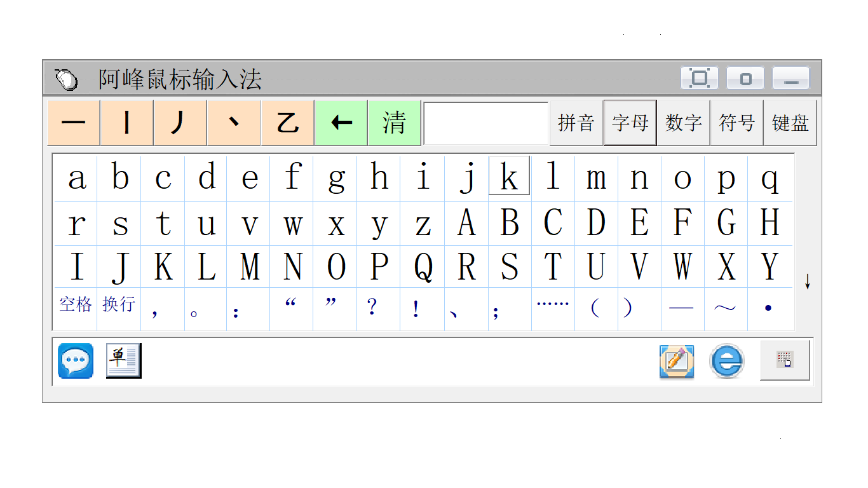
Task: Insert the enumeration comma 、
Action: (466, 309)
